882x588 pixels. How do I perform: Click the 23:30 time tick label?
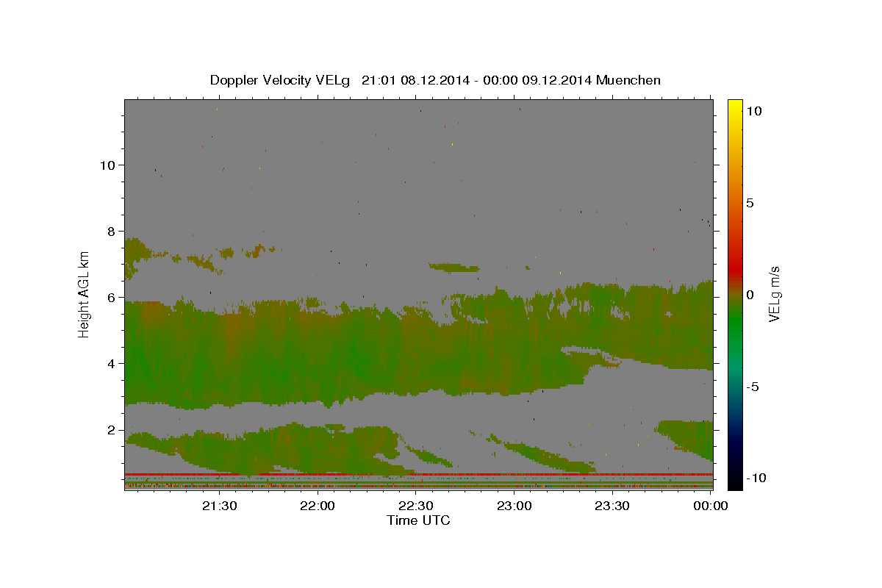pos(612,506)
